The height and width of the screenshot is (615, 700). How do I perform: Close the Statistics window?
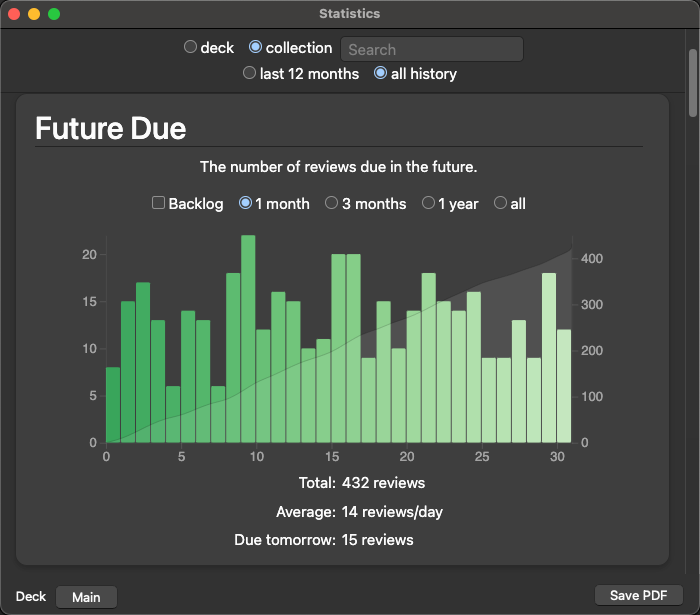pos(14,14)
